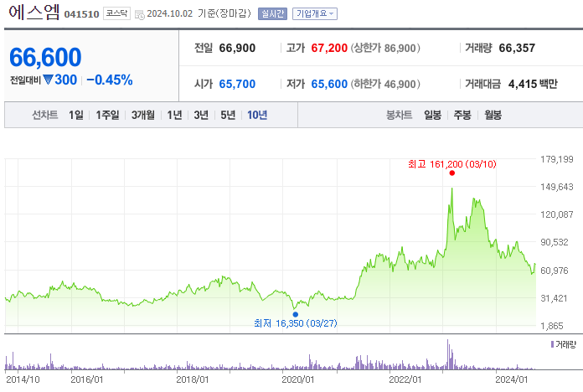
Task: Click the blue 최저 low marker dot
Action: point(296,315)
